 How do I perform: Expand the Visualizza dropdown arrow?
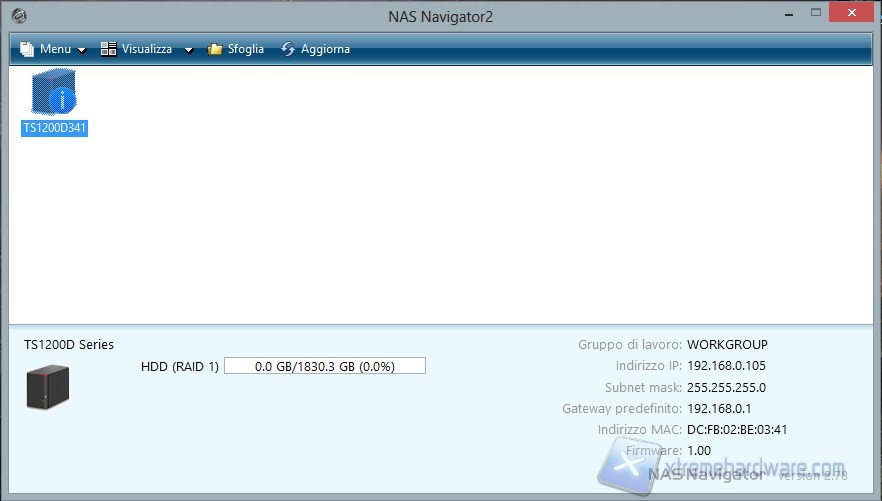pos(188,50)
